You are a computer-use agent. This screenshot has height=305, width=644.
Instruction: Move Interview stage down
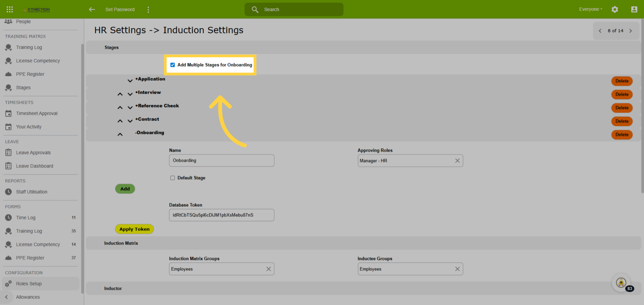(130, 94)
